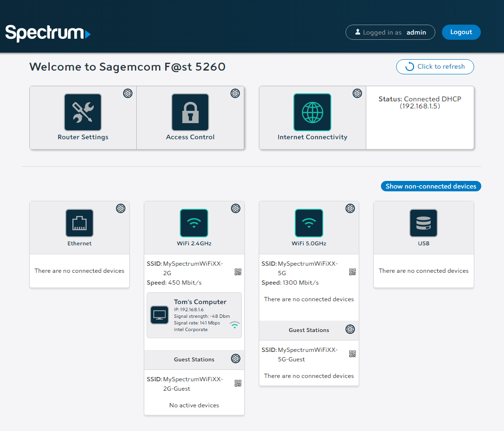
Task: Open gear settings for Internet Connectivity
Action: point(357,93)
